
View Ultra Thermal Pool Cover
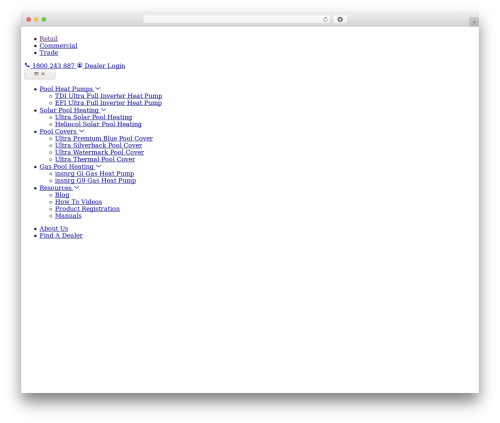pos(95,160)
